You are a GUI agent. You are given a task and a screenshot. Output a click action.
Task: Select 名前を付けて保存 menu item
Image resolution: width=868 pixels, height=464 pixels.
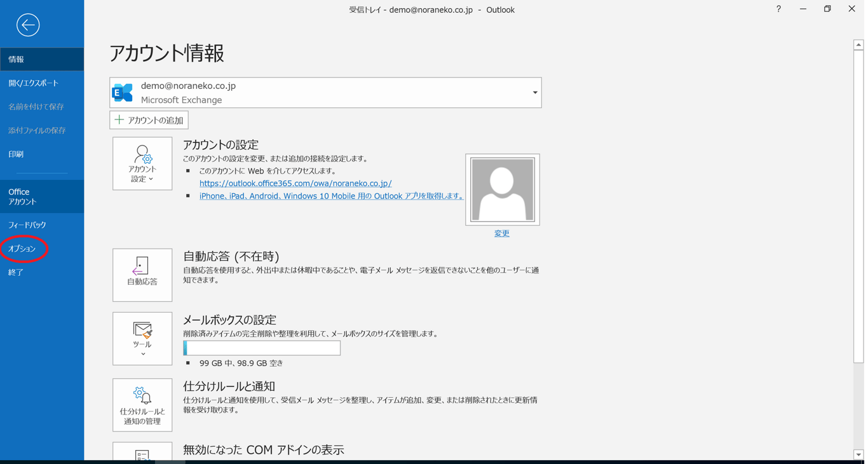click(x=42, y=106)
